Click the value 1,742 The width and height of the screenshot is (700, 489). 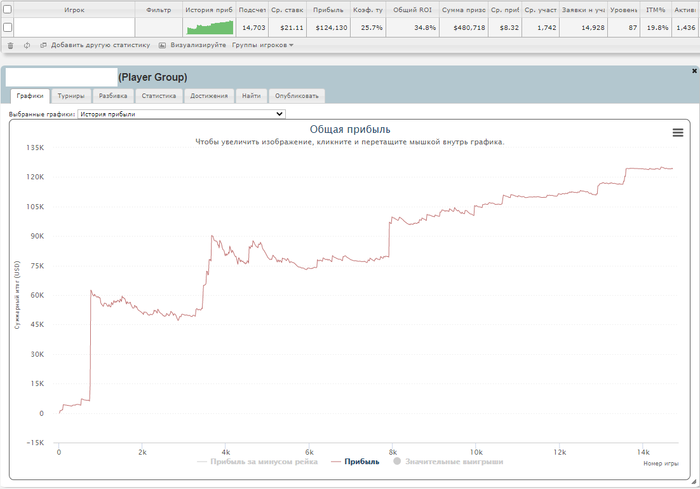[x=547, y=28]
